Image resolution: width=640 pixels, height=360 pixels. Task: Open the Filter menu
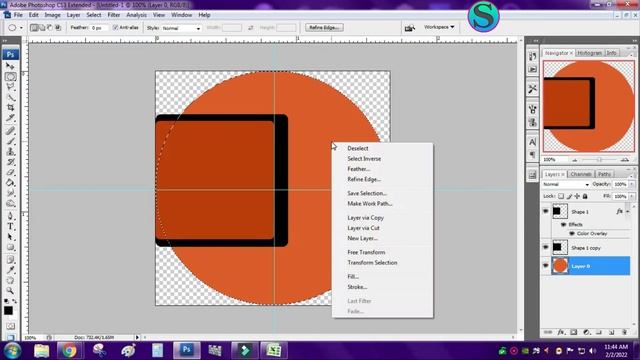[113, 15]
